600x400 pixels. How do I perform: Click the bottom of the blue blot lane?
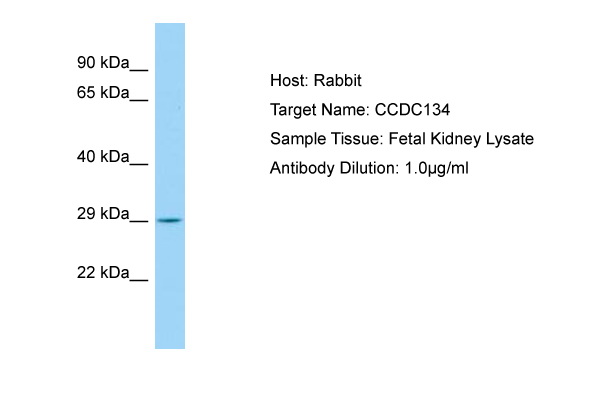(x=170, y=345)
